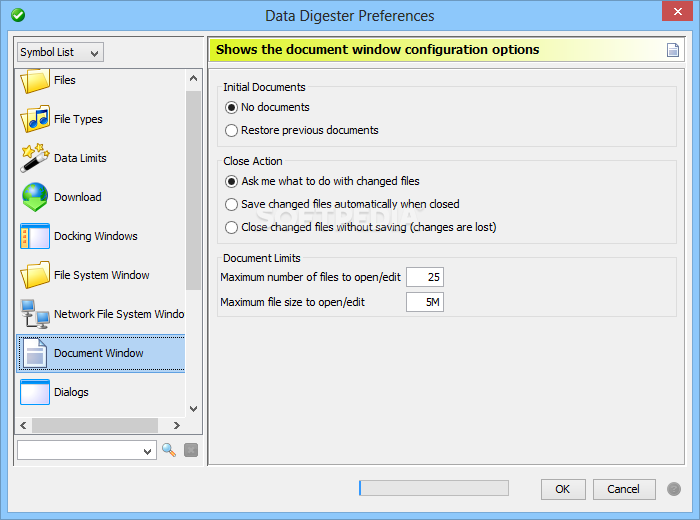
Task: Select the No documents option
Action: (x=267, y=107)
